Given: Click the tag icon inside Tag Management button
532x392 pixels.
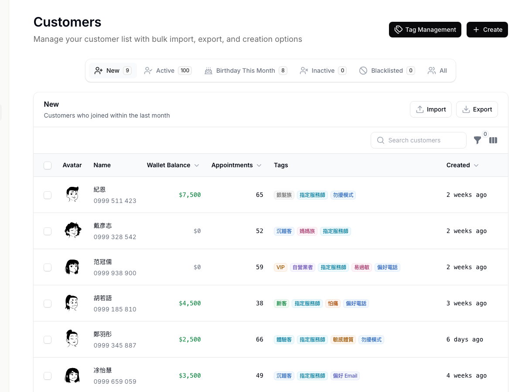Looking at the screenshot, I should coord(399,30).
